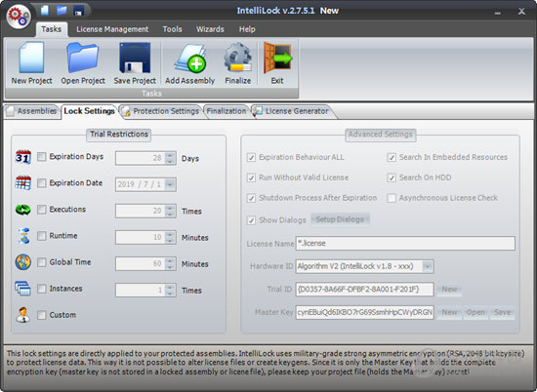Enable the Expiration Days checkbox

(41, 157)
